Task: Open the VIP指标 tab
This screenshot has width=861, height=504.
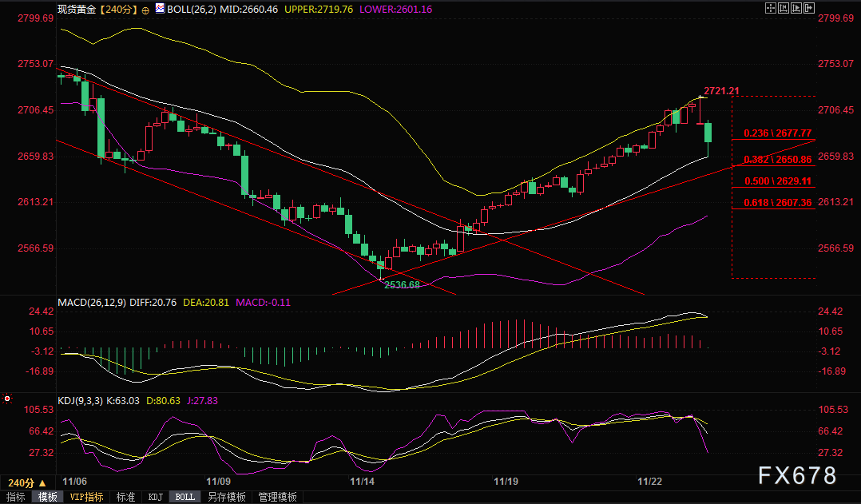Action: coord(86,497)
